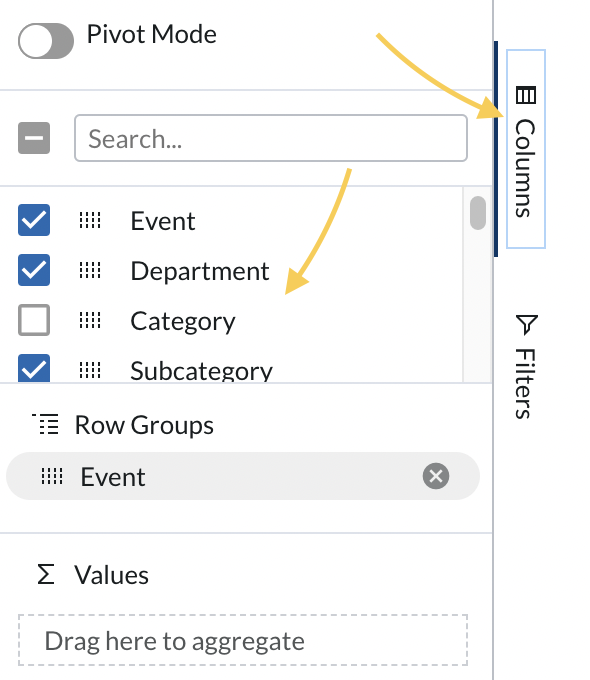Remove Event from Row Groups
Screen dimensions: 590x680
point(436,476)
